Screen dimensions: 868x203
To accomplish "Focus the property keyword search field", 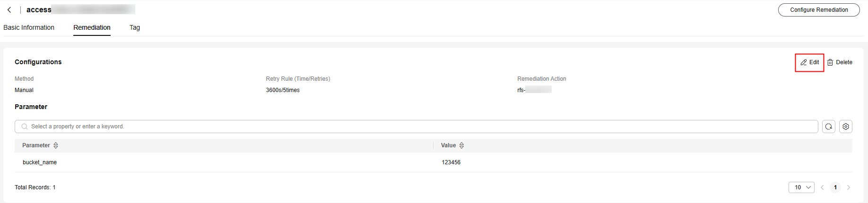I will [416, 127].
